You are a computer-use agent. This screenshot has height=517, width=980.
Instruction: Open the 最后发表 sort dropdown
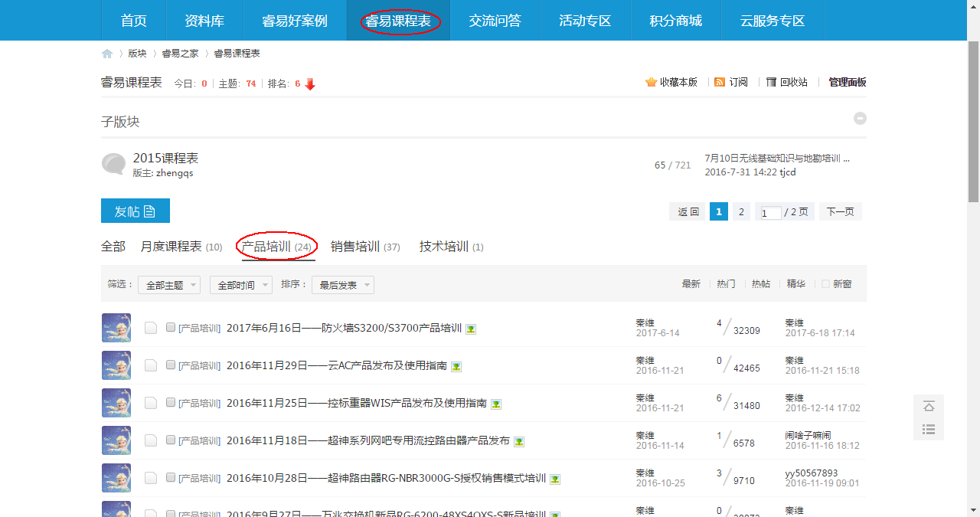[343, 285]
